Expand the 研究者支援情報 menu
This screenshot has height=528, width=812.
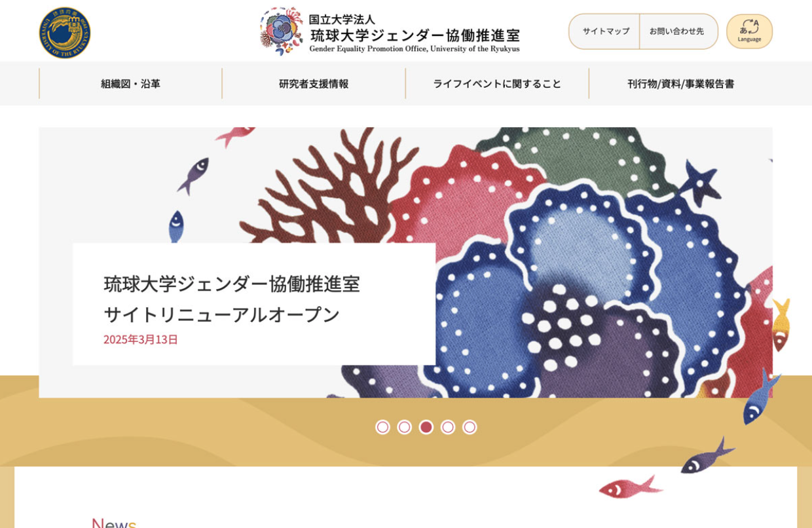[314, 84]
